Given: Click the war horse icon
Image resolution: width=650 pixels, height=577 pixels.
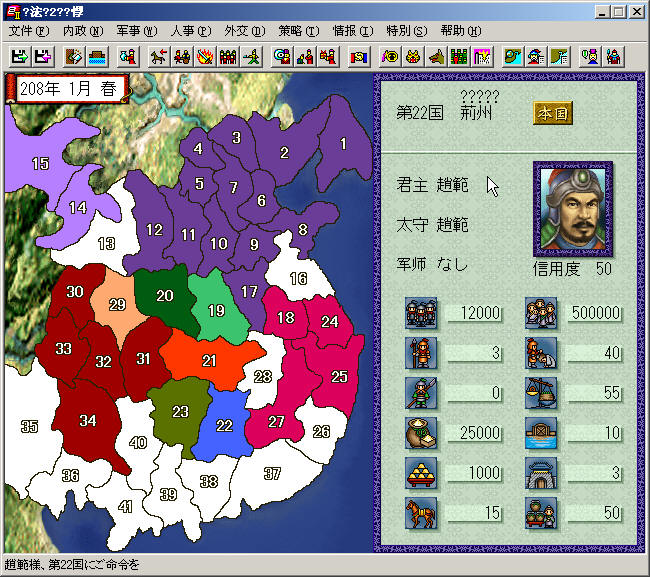Looking at the screenshot, I should (x=421, y=511).
